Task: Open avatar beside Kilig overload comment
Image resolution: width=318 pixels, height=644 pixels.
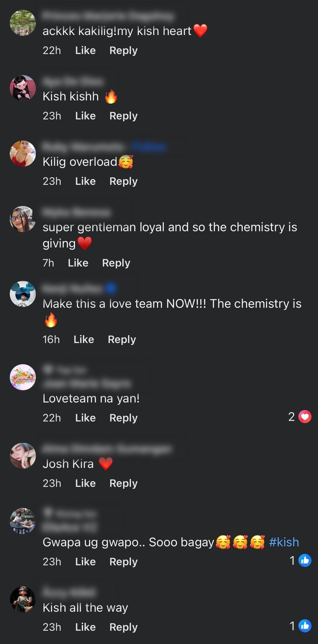Action: click(x=23, y=154)
